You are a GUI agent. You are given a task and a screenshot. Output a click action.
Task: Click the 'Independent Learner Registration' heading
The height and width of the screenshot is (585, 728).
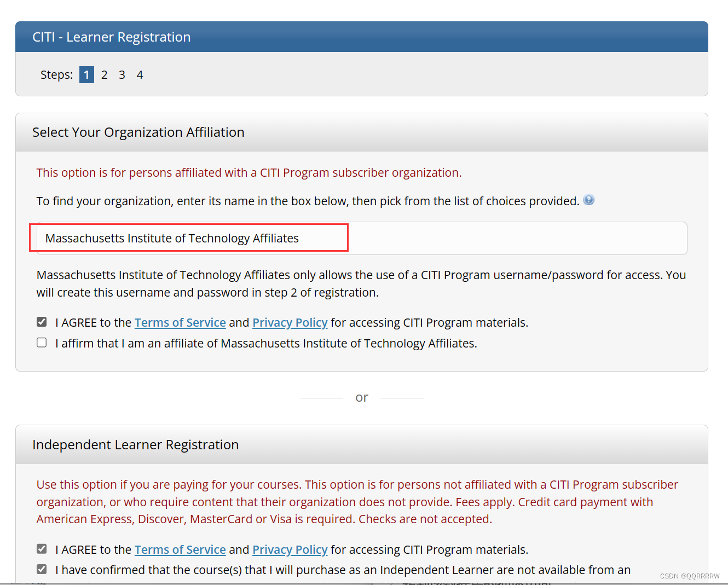136,445
